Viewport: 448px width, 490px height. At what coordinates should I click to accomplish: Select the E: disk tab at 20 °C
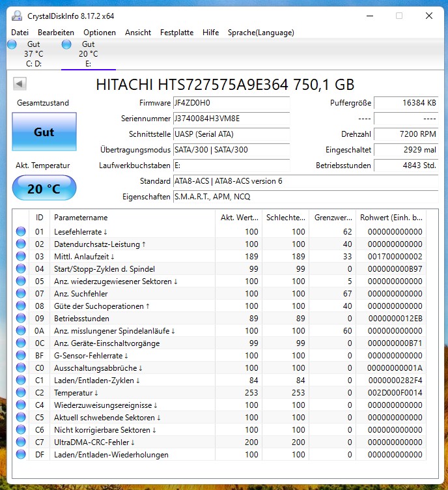click(89, 53)
